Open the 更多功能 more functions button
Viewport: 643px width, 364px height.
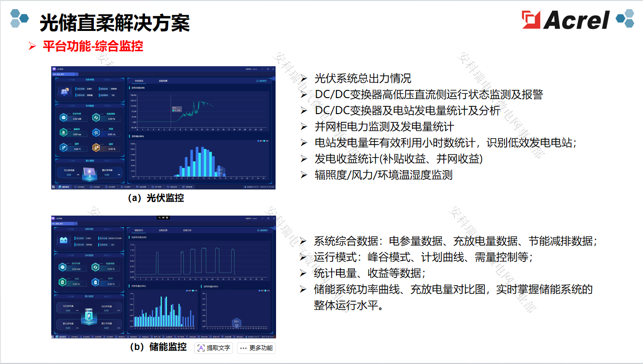(256, 348)
